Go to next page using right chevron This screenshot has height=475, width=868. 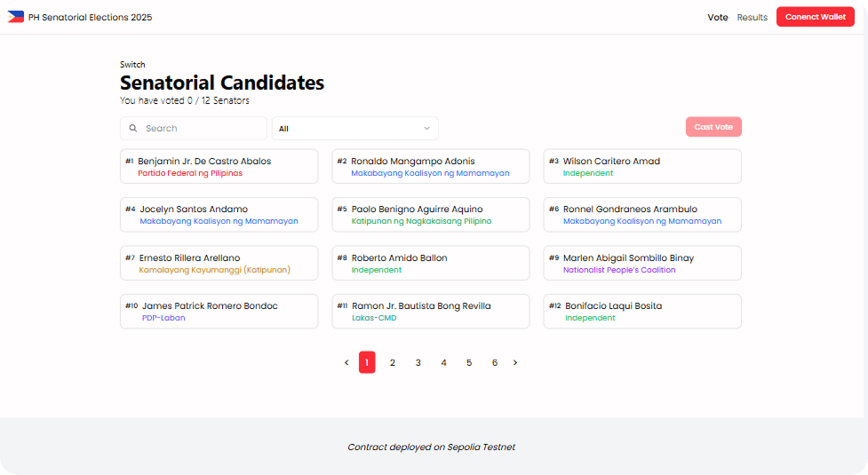coord(515,362)
